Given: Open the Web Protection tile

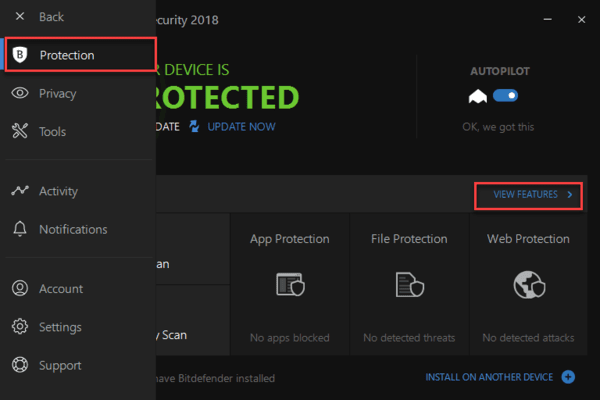Looking at the screenshot, I should [528, 284].
